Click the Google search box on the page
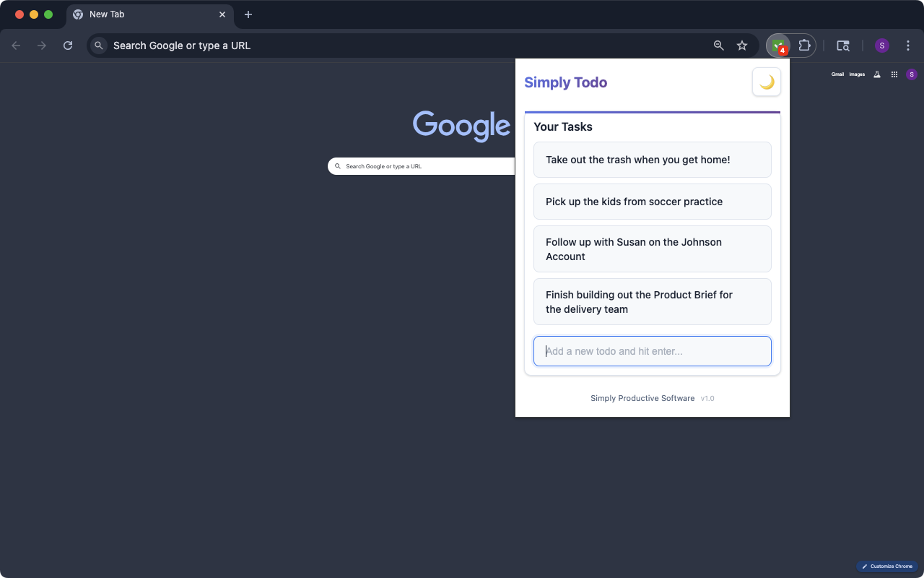Image resolution: width=924 pixels, height=578 pixels. (422, 166)
